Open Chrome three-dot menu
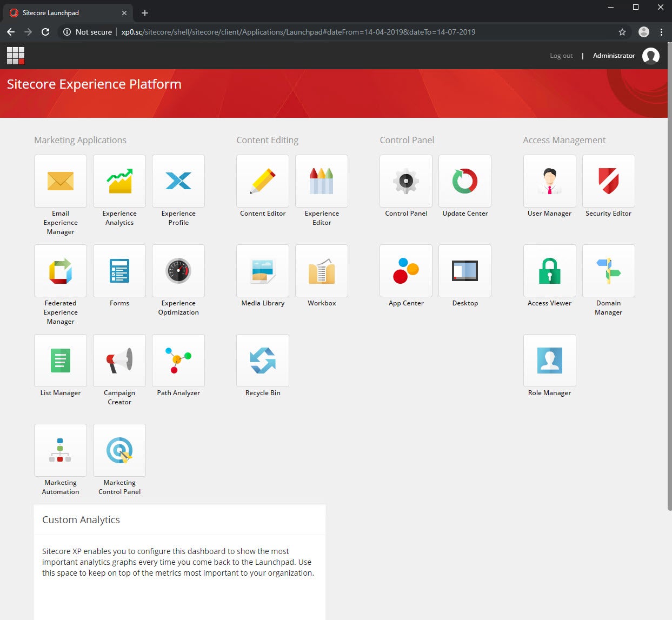 [x=662, y=32]
